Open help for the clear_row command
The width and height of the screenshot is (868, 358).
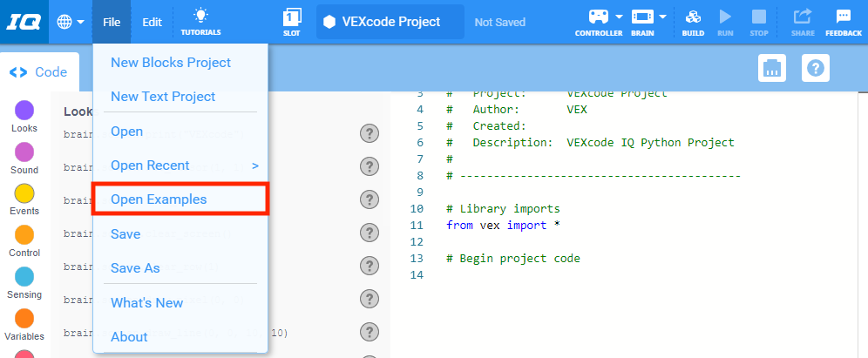pos(370,267)
